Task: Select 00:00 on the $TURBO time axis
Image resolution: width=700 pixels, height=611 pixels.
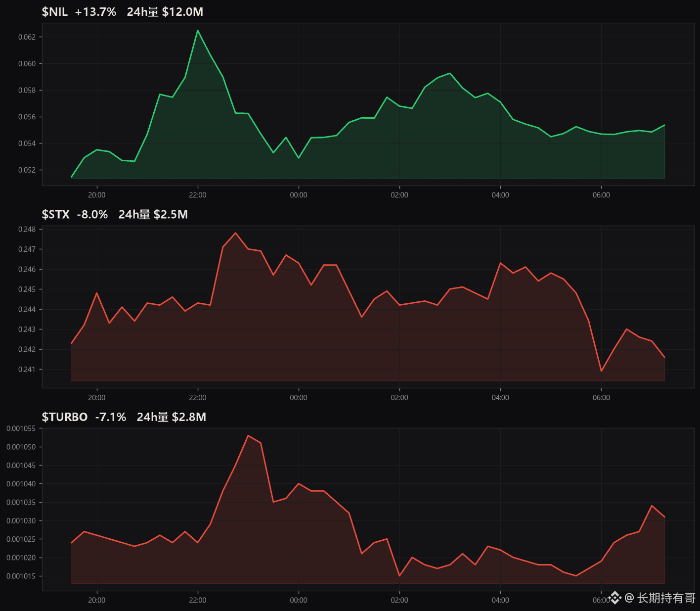Action: coord(299,600)
